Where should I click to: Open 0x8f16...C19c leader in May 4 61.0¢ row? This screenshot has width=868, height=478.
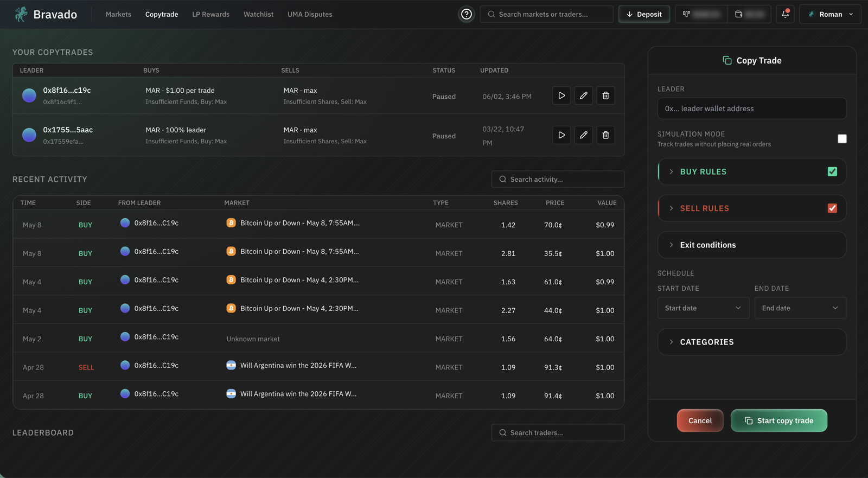click(156, 280)
